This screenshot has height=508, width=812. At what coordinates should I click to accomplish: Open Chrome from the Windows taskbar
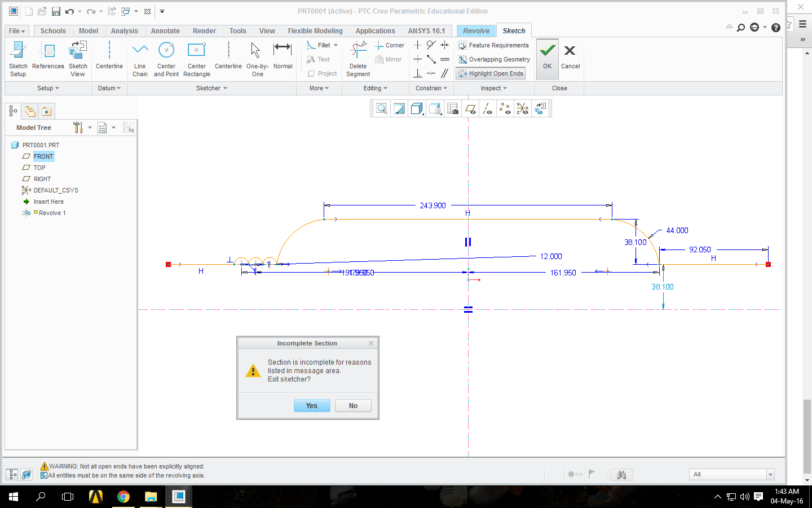coord(123,497)
